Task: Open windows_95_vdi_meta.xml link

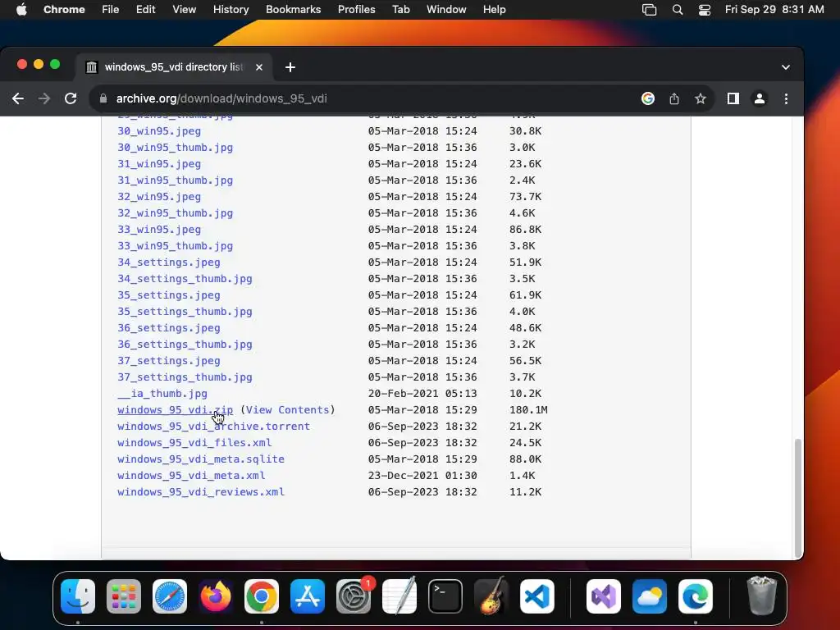Action: pos(191,475)
